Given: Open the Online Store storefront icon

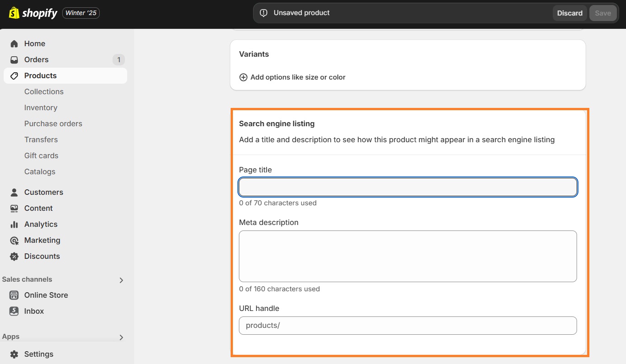Looking at the screenshot, I should pyautogui.click(x=15, y=295).
